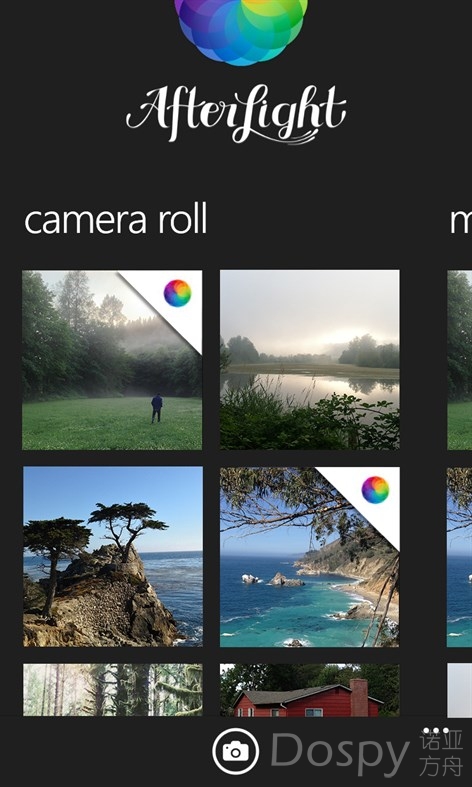Select the cypress trees on rocky cliff photo

pos(113,557)
